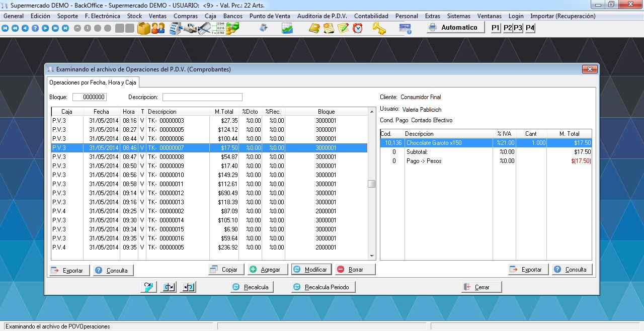This screenshot has height=331, width=644.
Task: Click operations list scrollbar down arrow
Action: [x=372, y=256]
